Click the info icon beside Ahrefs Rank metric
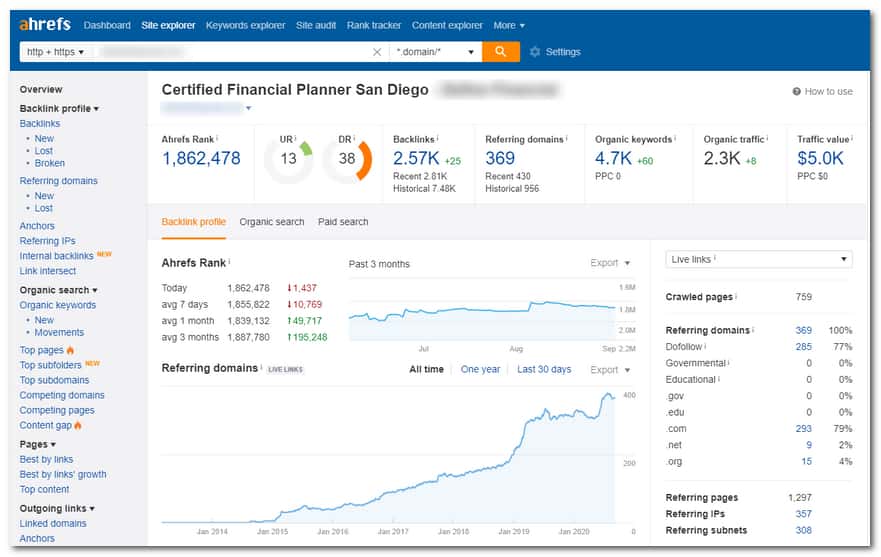This screenshot has width=881, height=557. 217,138
